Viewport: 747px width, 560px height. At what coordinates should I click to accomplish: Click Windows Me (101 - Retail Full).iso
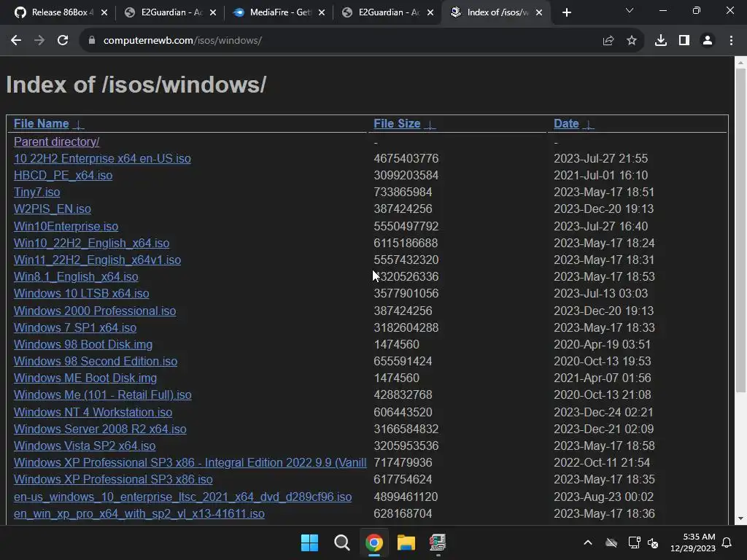pyautogui.click(x=102, y=395)
